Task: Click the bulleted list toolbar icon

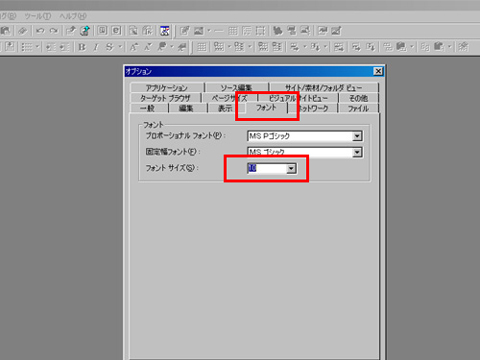Action: coord(27,47)
